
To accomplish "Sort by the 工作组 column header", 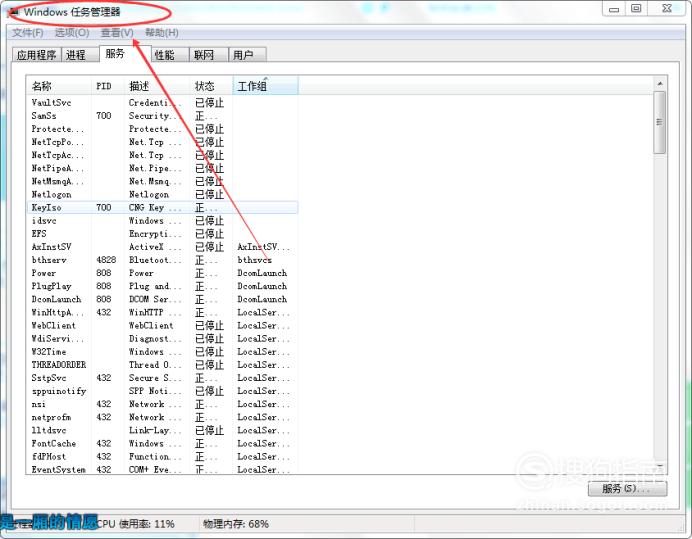I will point(265,86).
